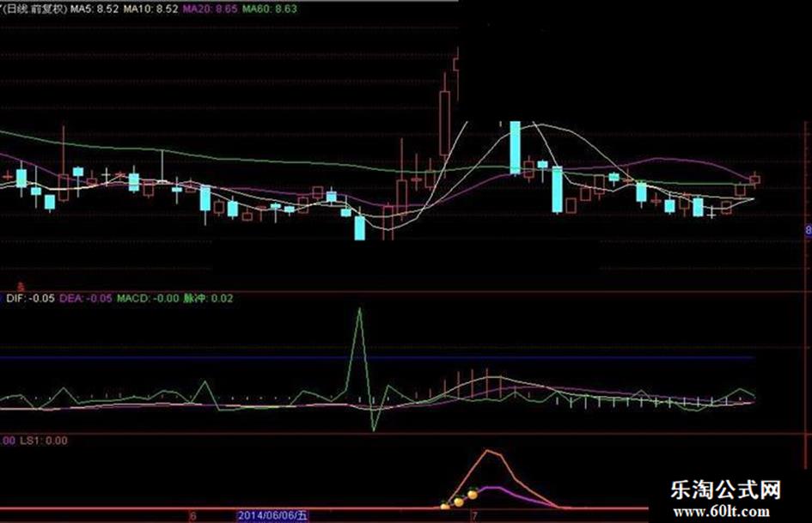Viewport: 812px width, 523px height.
Task: Click the month 6 marker on time axis
Action: coord(193,516)
